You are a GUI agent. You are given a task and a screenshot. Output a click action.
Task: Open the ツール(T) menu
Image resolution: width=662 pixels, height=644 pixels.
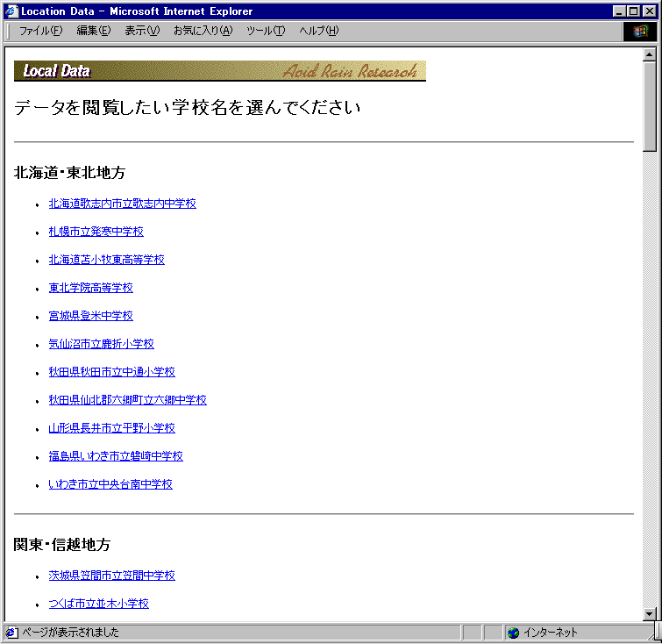[x=266, y=31]
